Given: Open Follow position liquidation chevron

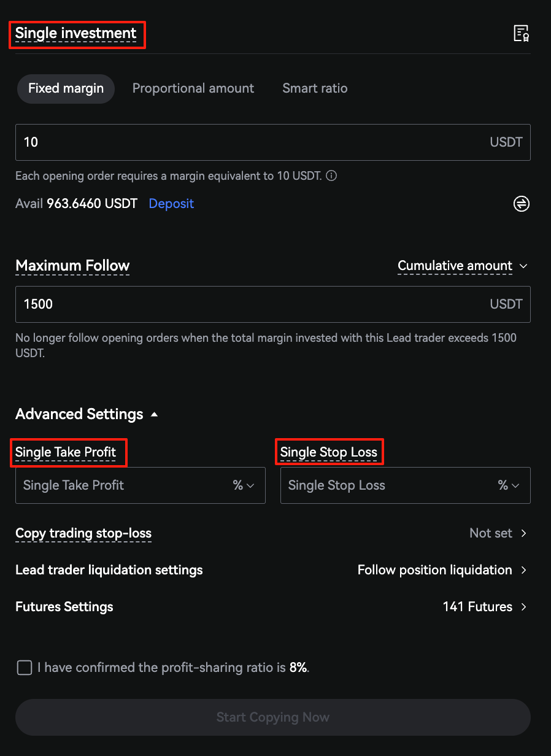Looking at the screenshot, I should click(523, 570).
